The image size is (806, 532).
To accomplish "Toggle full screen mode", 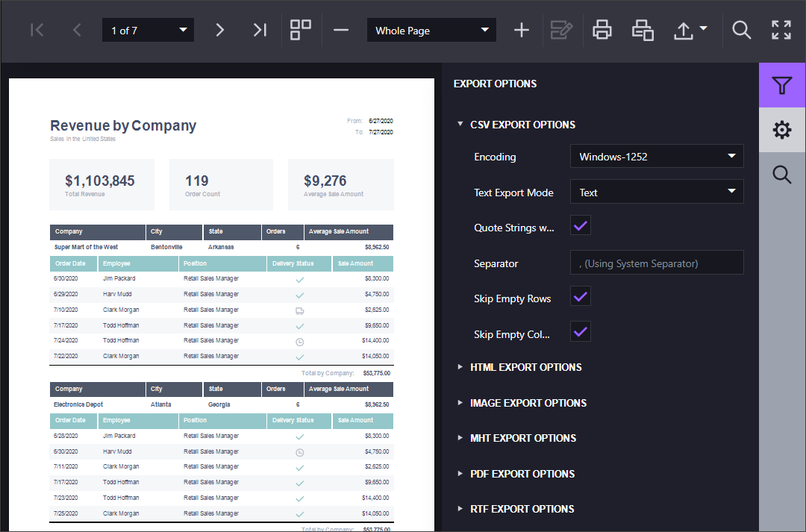I will coord(781,31).
